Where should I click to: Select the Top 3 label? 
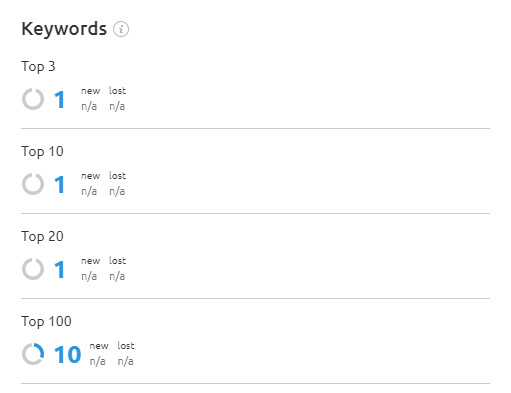38,66
